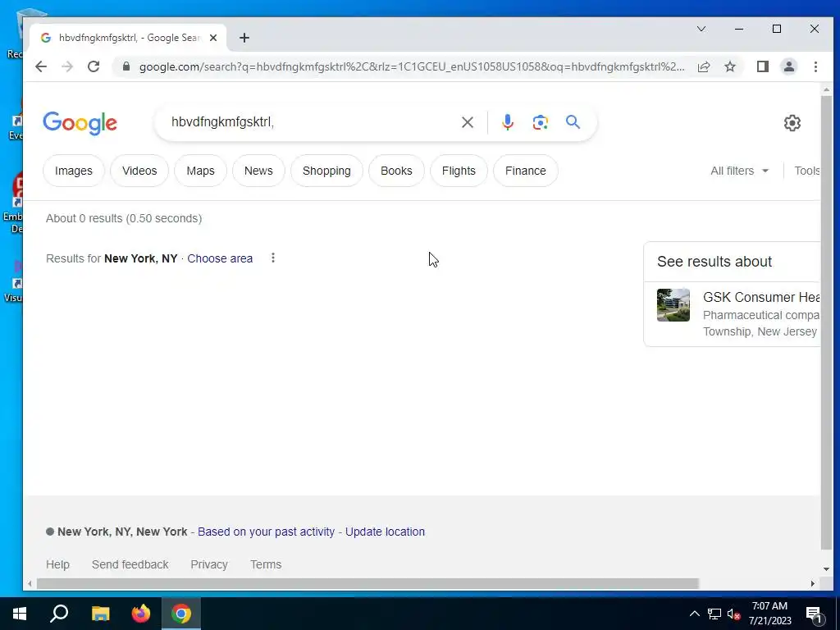Click the Update location link
Viewport: 840px width, 630px height.
coord(385,532)
